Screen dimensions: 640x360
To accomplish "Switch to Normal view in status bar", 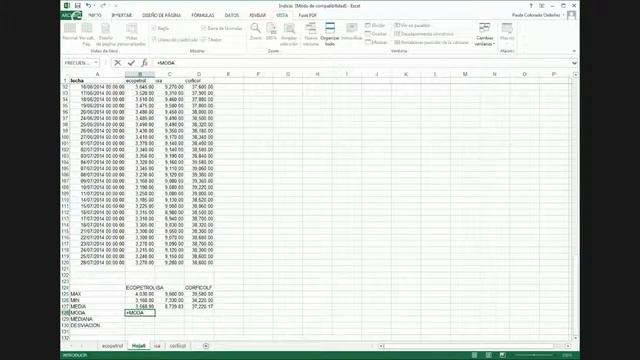I will coord(474,356).
